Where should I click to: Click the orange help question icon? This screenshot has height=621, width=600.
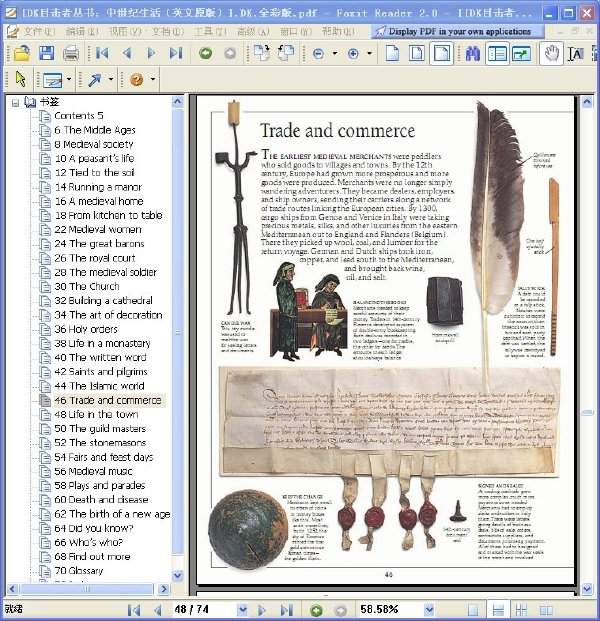[x=137, y=80]
